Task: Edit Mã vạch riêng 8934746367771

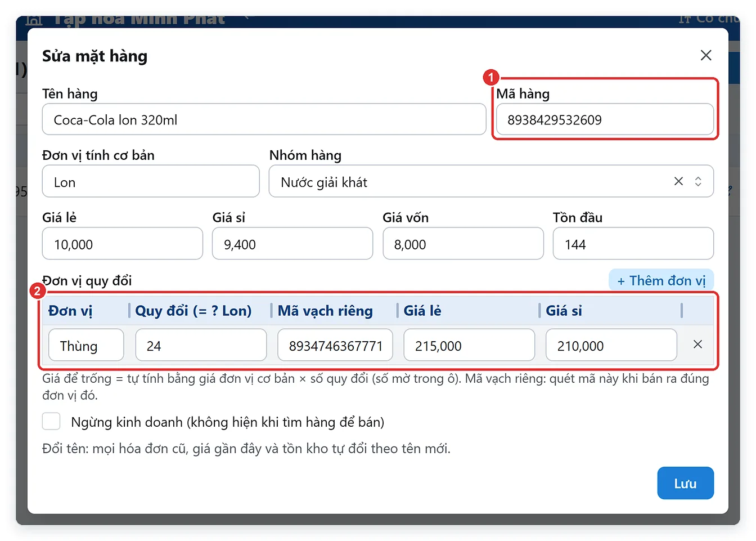Action: point(335,345)
